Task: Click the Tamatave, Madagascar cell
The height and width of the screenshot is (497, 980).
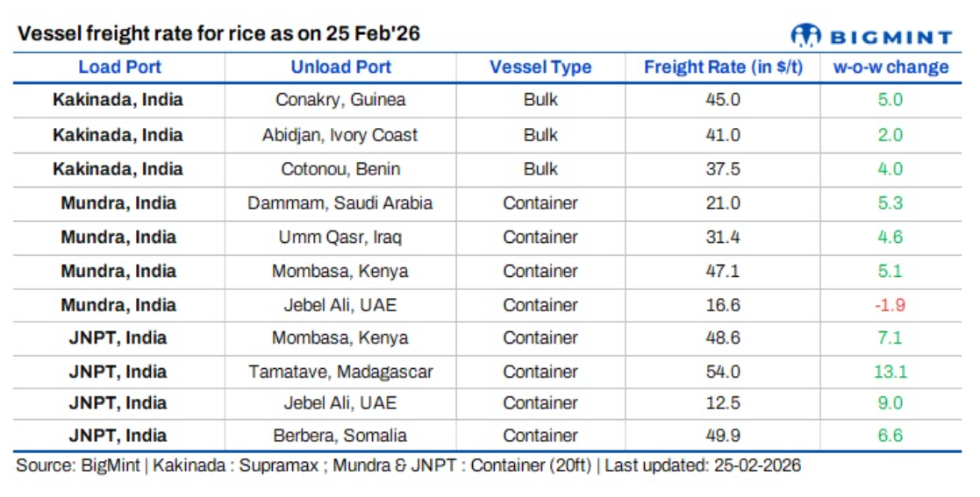Action: tap(340, 372)
